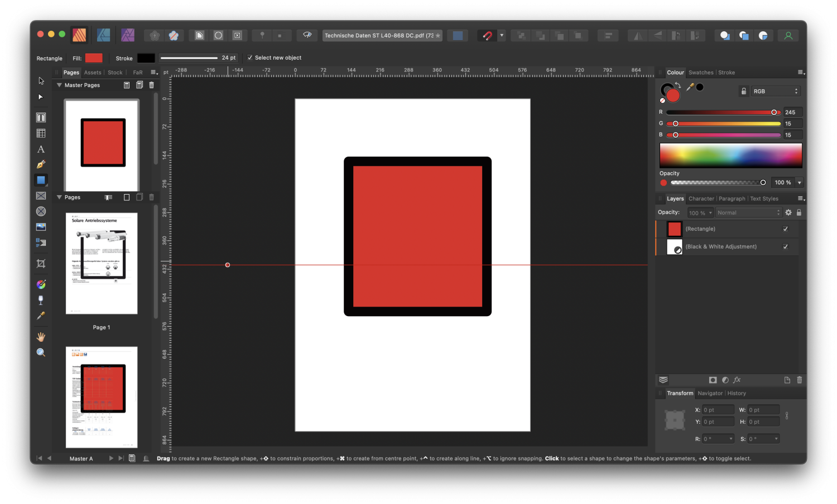Image resolution: width=837 pixels, height=504 pixels.
Task: Toggle the Select new object checkbox
Action: point(250,58)
